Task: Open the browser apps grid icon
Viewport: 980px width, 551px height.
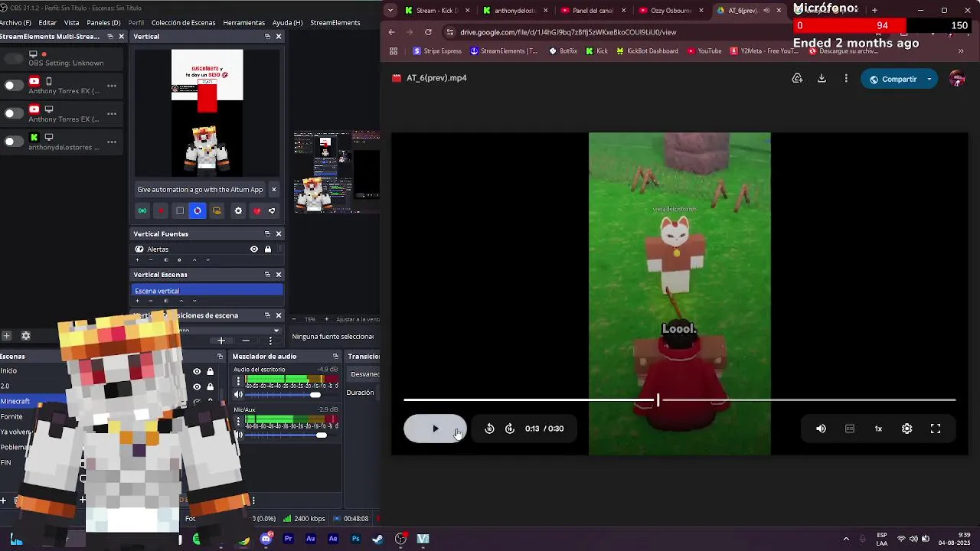Action: 394,51
